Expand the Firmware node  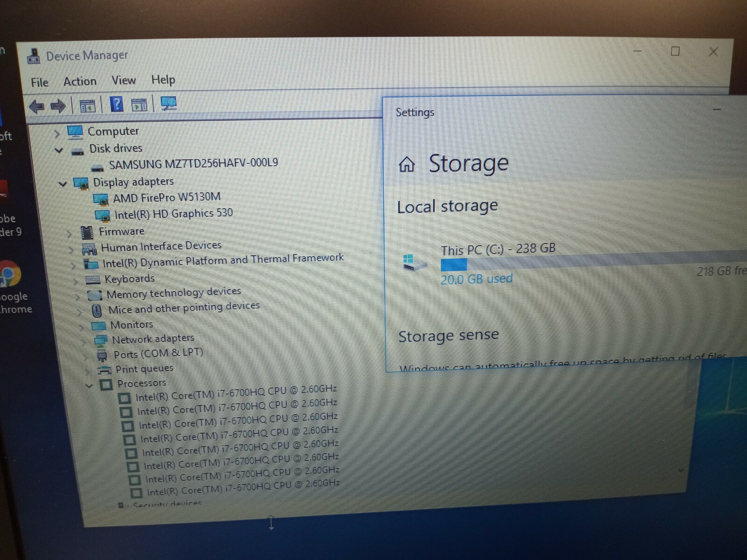pos(69,234)
